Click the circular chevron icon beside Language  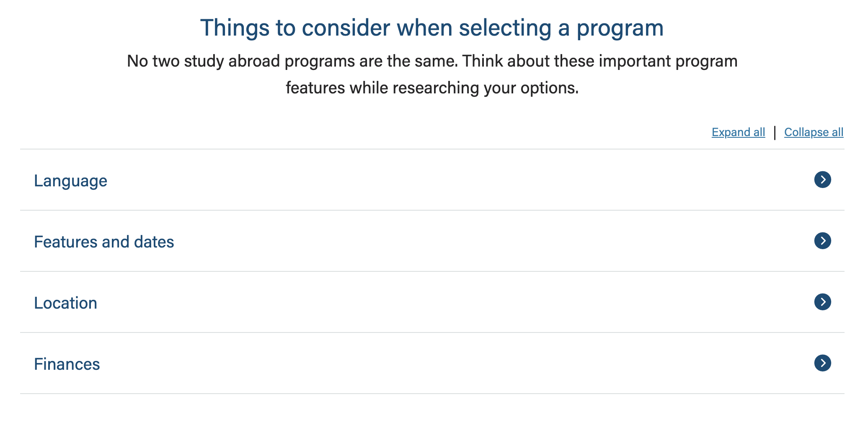[x=822, y=180]
